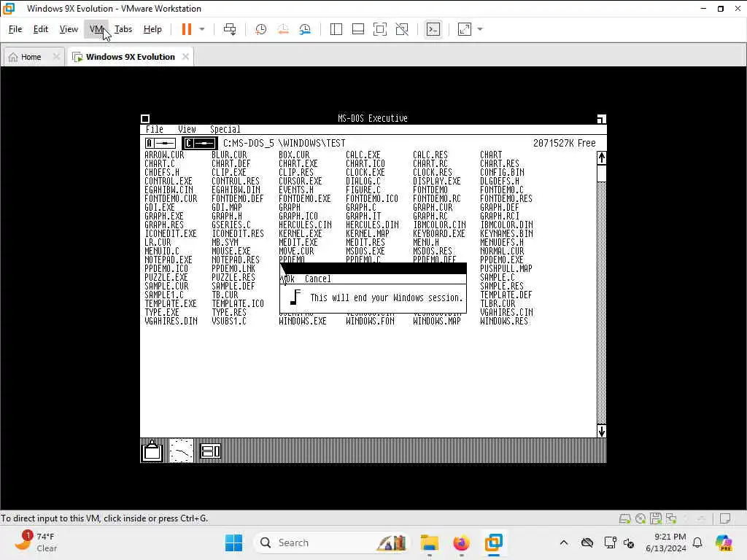The image size is (747, 560).
Task: Open the weather widget showing 74°F
Action: (x=36, y=542)
